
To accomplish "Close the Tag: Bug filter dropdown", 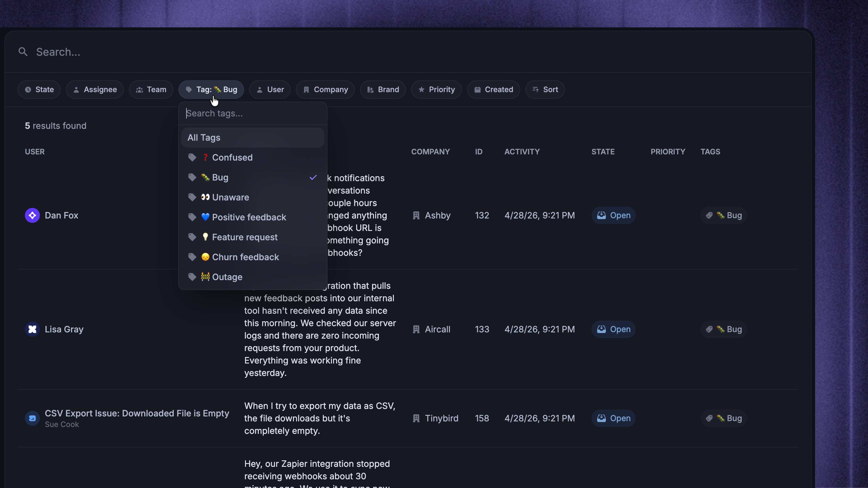I will click(211, 90).
